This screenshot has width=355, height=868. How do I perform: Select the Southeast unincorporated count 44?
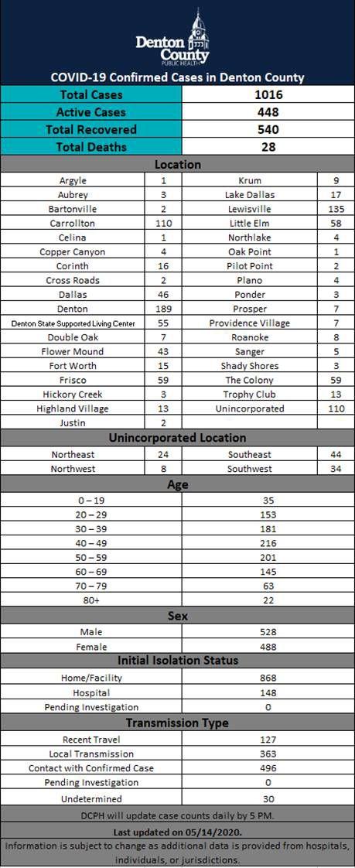click(336, 454)
